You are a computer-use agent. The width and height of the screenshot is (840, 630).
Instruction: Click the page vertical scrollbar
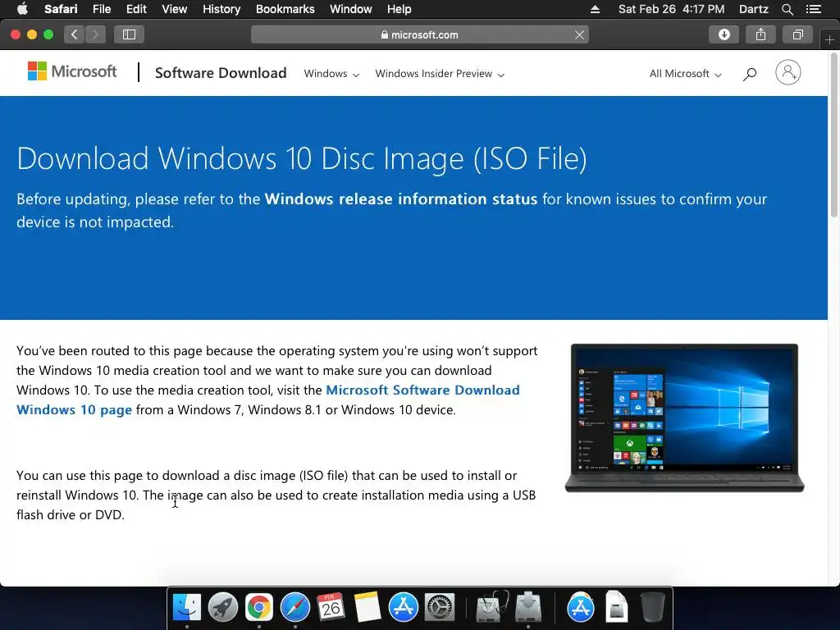834,134
